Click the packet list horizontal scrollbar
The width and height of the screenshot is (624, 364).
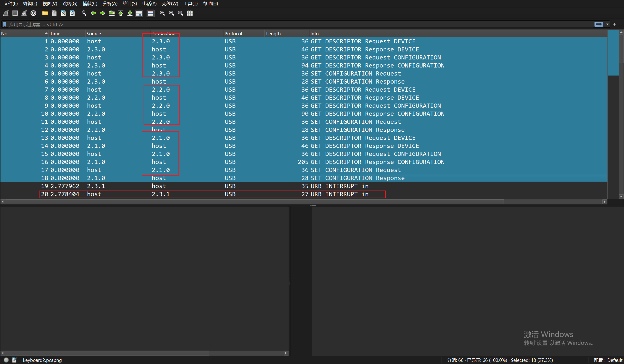pyautogui.click(x=254, y=202)
